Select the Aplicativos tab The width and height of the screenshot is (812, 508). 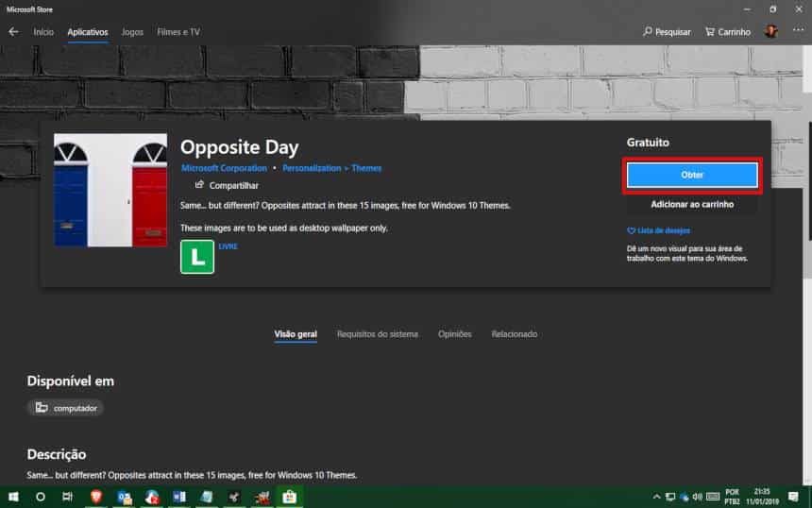coord(88,32)
